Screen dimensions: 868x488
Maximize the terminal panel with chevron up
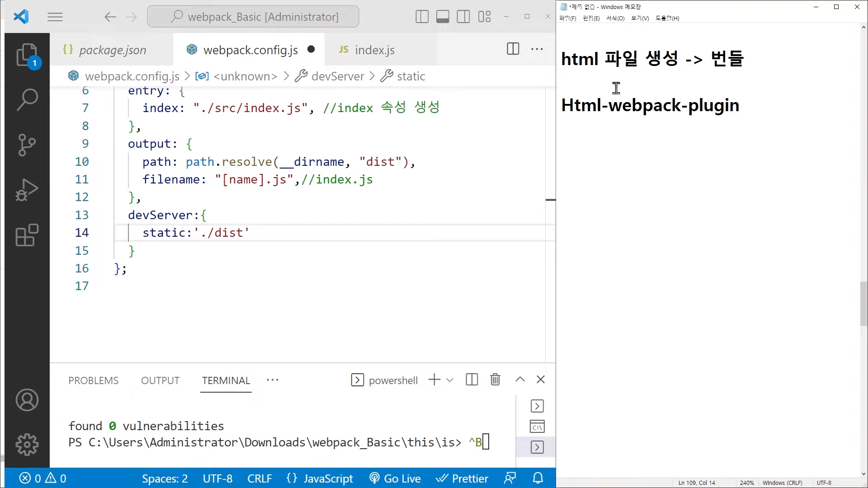click(520, 380)
